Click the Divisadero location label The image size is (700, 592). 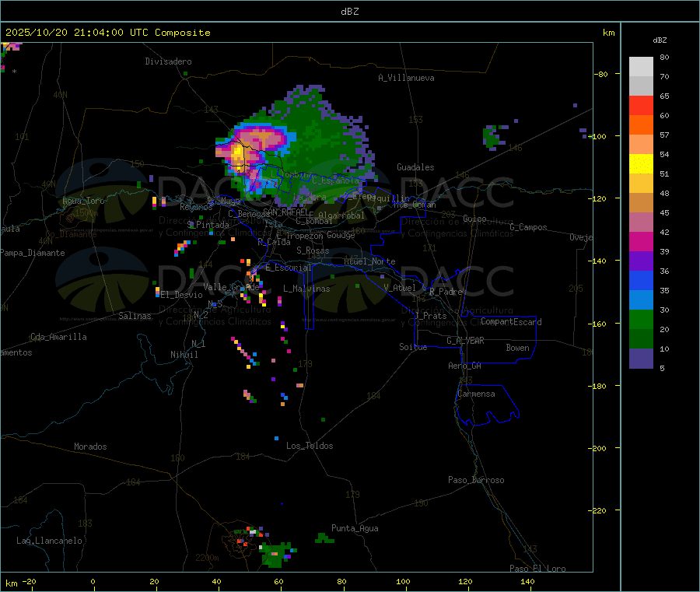[168, 61]
